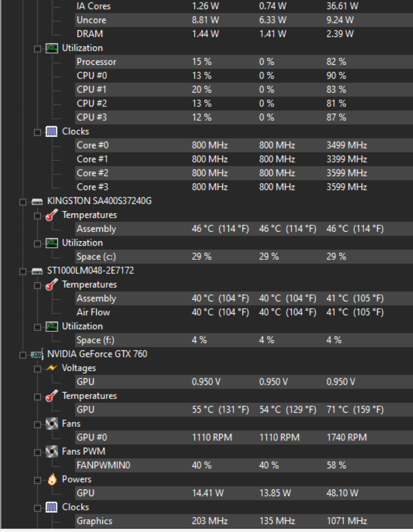413x532 pixels.
Task: Select Assembly row under ST1000LM048 Temperatures
Action: click(x=244, y=299)
